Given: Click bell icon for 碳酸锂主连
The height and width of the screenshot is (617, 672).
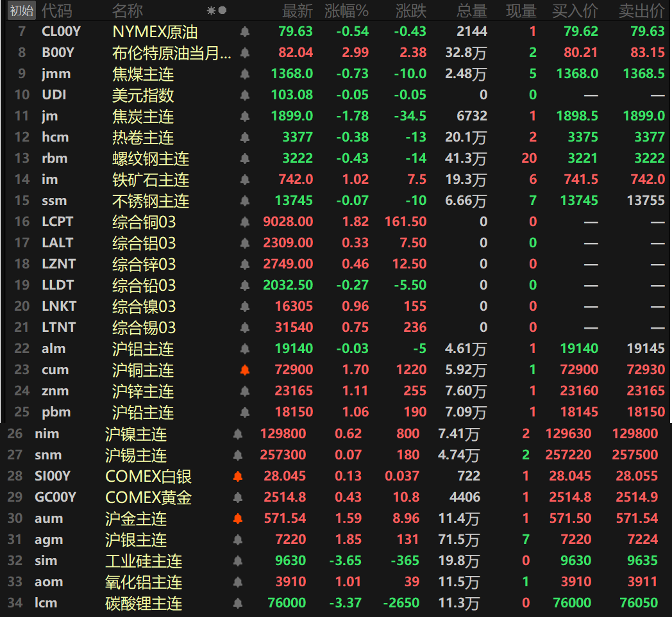Looking at the screenshot, I should click(x=238, y=603).
